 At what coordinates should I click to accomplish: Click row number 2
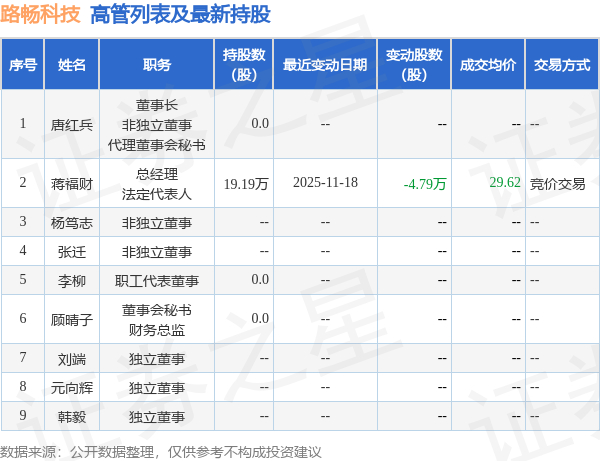click(x=23, y=182)
